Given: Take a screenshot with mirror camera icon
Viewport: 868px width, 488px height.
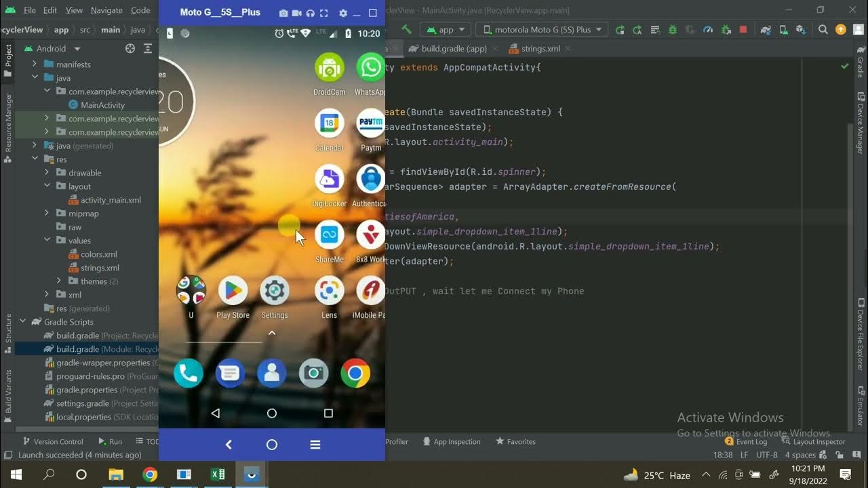Looking at the screenshot, I should [283, 13].
